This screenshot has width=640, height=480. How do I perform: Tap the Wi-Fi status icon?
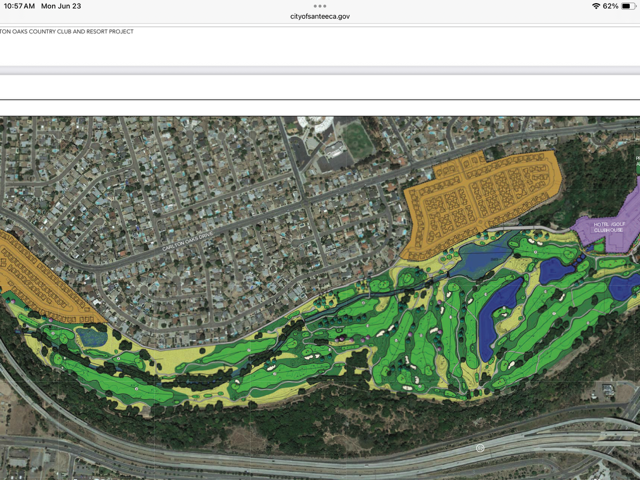click(595, 6)
